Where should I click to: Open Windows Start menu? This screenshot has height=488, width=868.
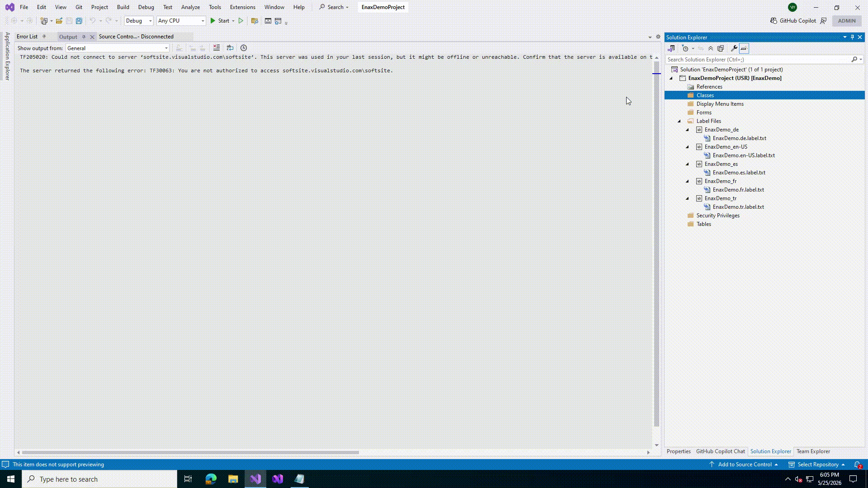pos(11,479)
